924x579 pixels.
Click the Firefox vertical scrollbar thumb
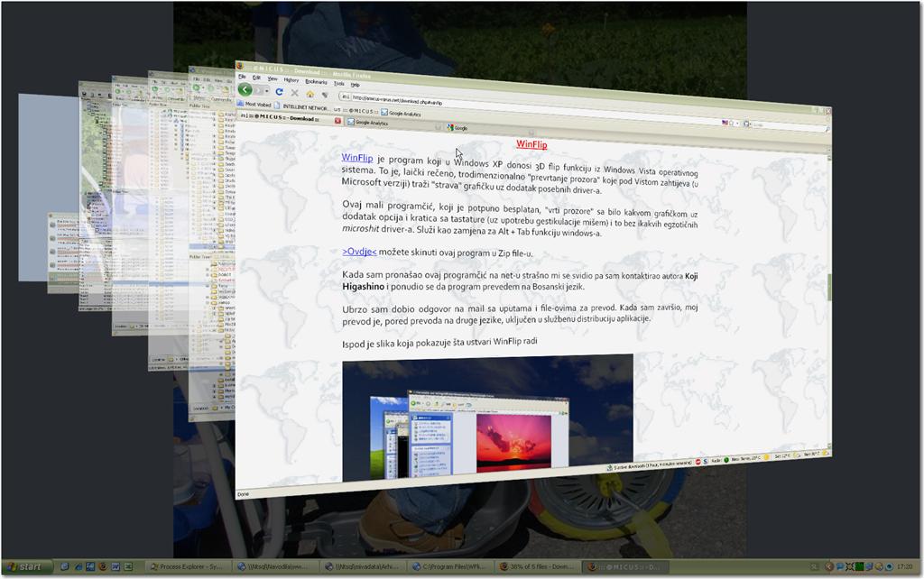(829, 288)
